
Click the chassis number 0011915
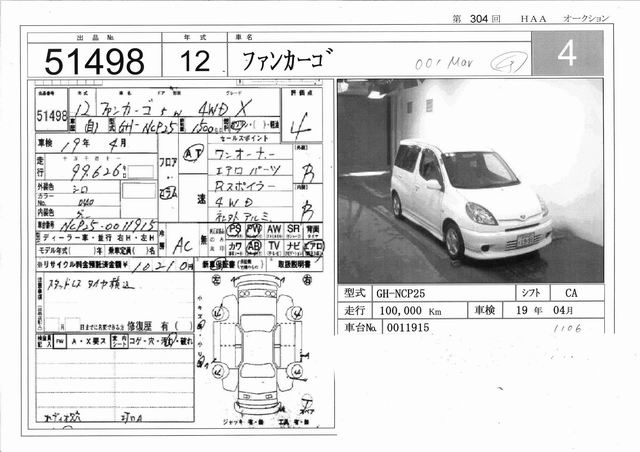[408, 327]
